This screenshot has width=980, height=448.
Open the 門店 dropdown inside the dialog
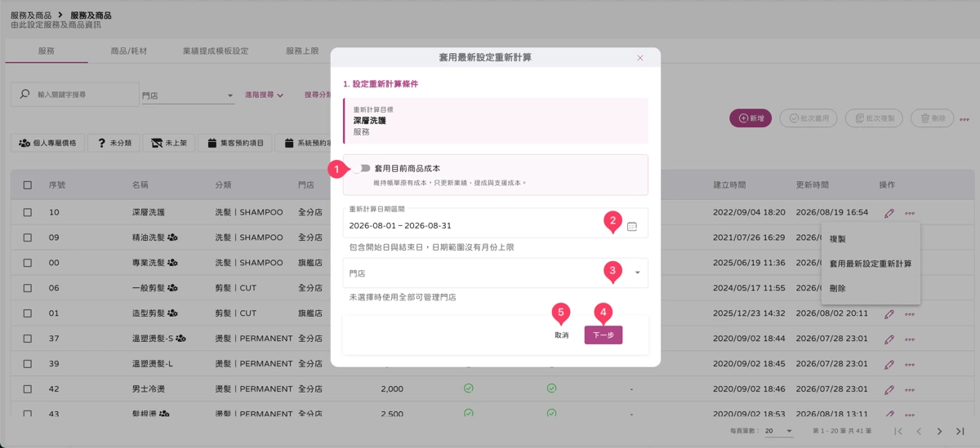[x=496, y=273]
